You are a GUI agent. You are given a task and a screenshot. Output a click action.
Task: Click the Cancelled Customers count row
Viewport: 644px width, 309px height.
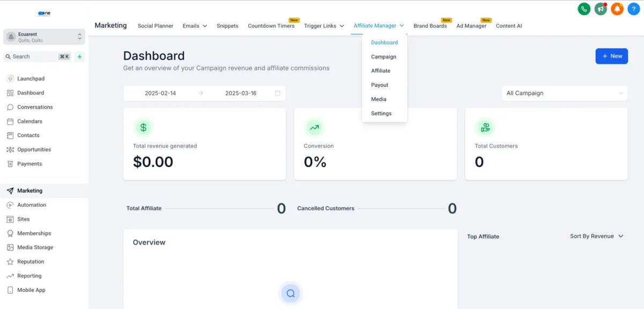377,208
